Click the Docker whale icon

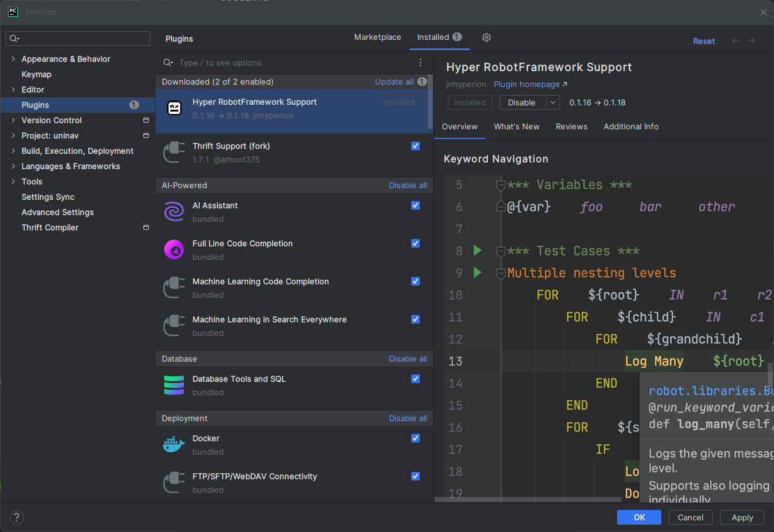[174, 445]
